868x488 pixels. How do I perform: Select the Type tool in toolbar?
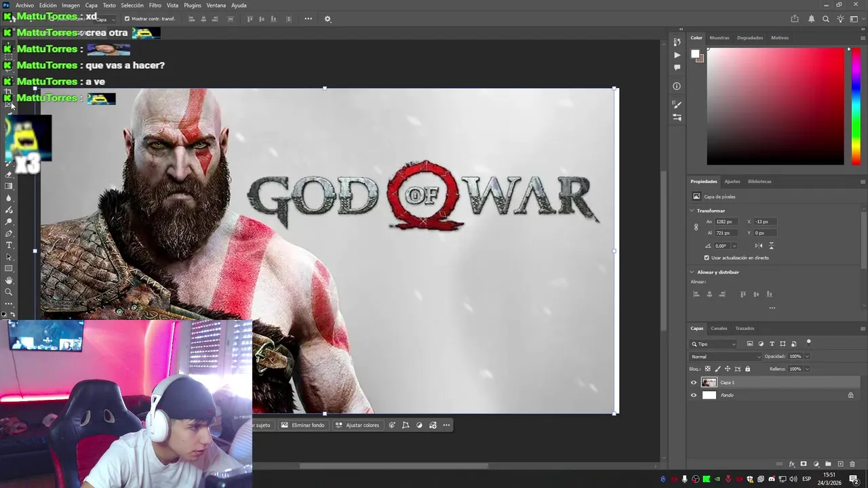(x=9, y=245)
